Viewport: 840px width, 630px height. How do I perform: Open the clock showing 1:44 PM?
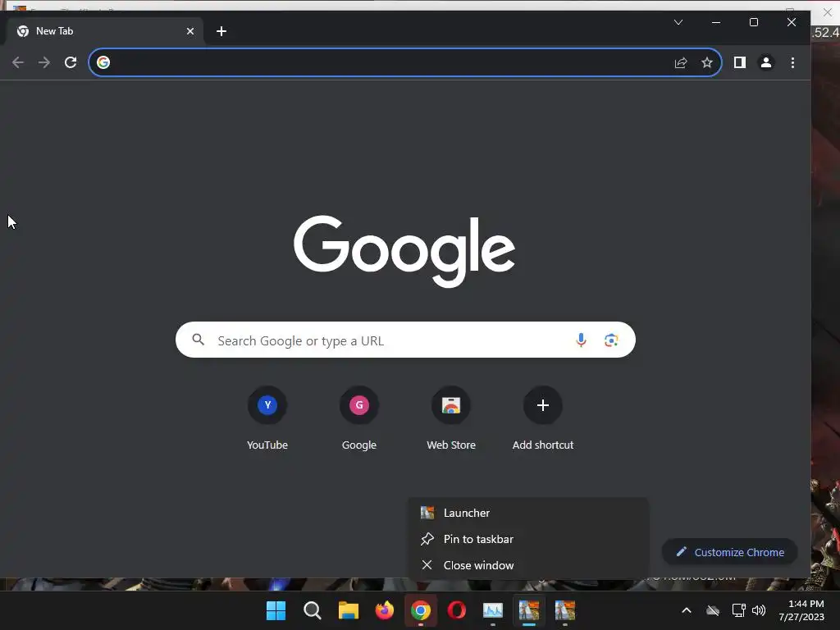click(801, 610)
